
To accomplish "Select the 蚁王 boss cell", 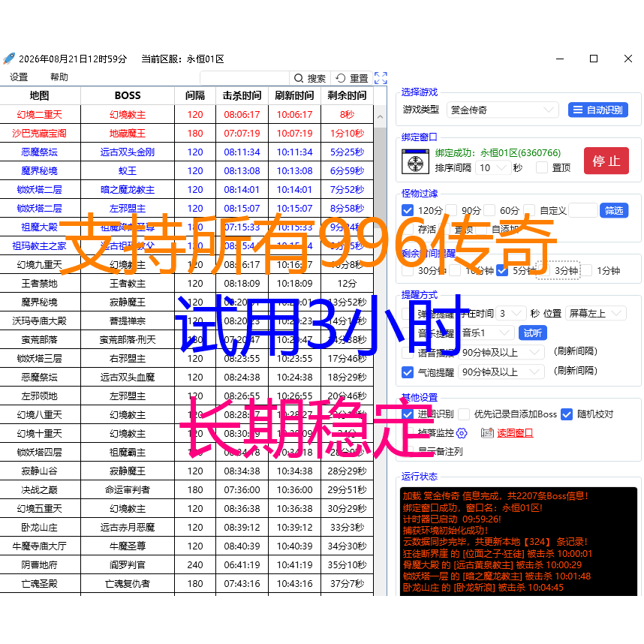I will tap(128, 171).
